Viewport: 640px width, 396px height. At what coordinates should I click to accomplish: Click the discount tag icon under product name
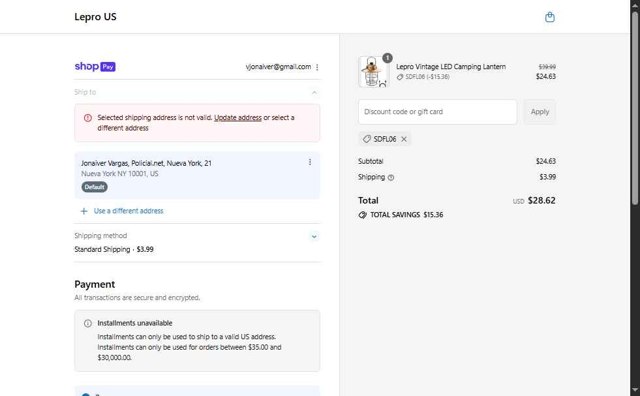pos(400,77)
